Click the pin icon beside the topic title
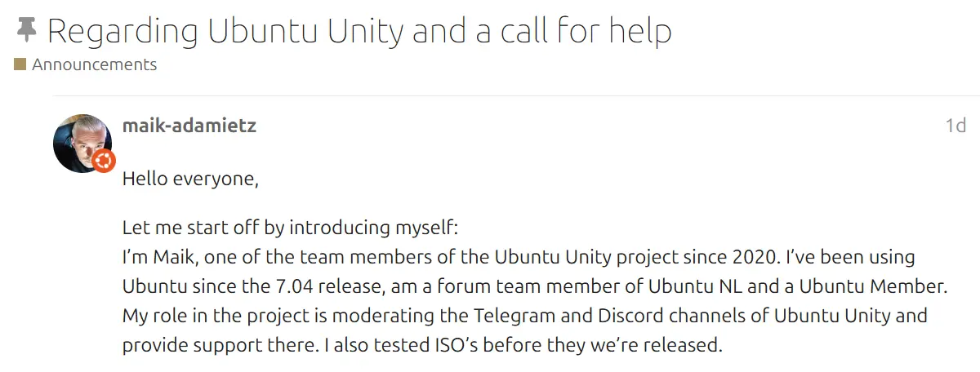This screenshot has width=980, height=372. pos(27,31)
